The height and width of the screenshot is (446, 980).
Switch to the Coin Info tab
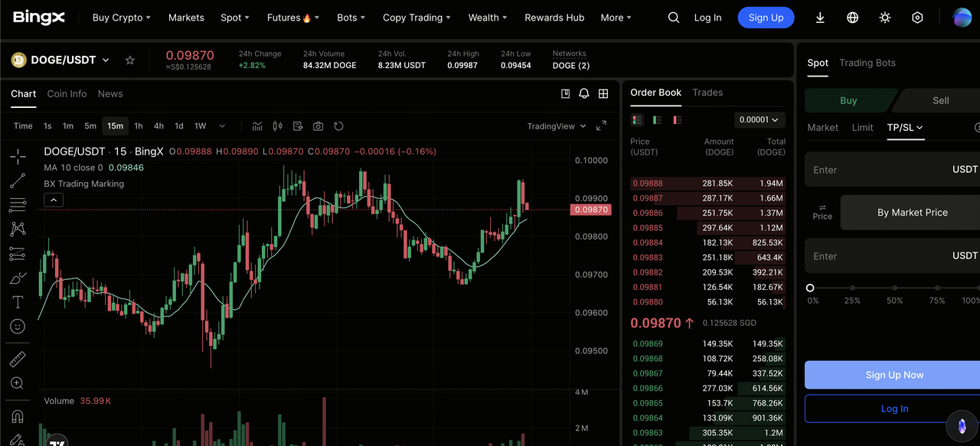(x=67, y=93)
